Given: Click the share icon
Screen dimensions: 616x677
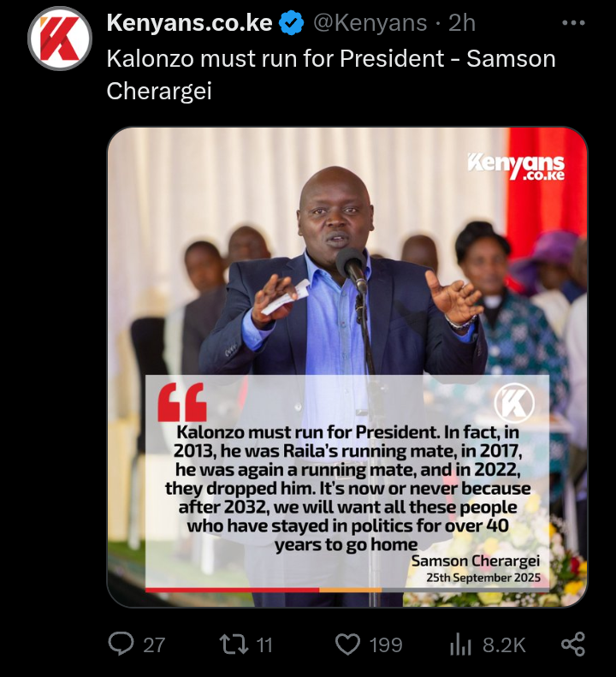Looking at the screenshot, I should 573,644.
